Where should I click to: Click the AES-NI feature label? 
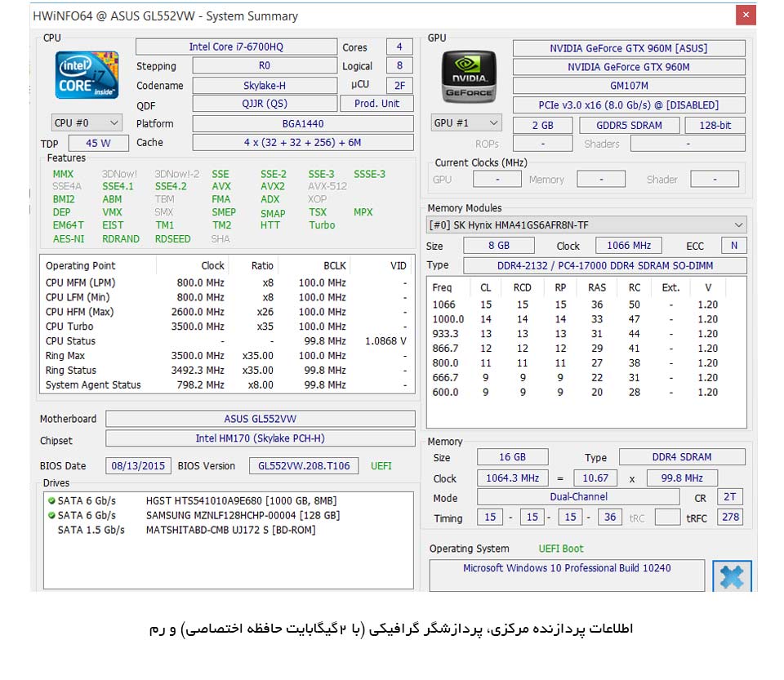[69, 239]
